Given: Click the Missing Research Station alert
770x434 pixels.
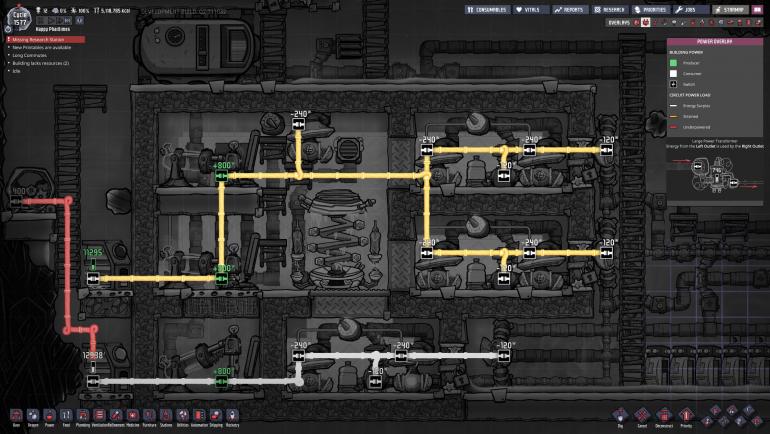Looking at the screenshot, I should click(45, 39).
